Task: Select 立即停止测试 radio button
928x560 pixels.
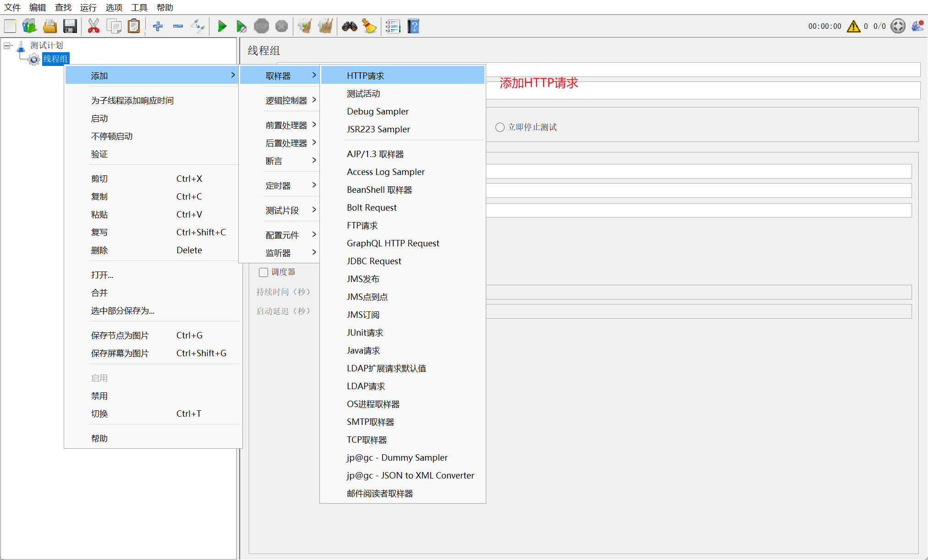Action: 500,127
